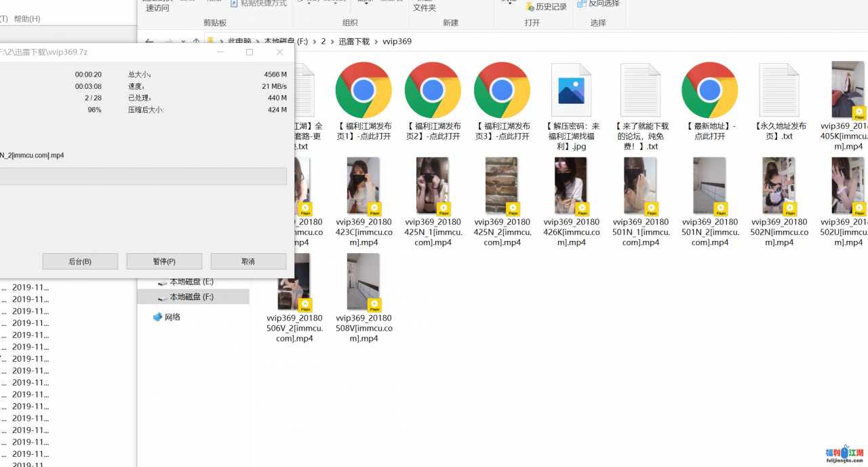The image size is (868, 467).
Task: Send extraction to background with 后台(B)
Action: coord(79,261)
